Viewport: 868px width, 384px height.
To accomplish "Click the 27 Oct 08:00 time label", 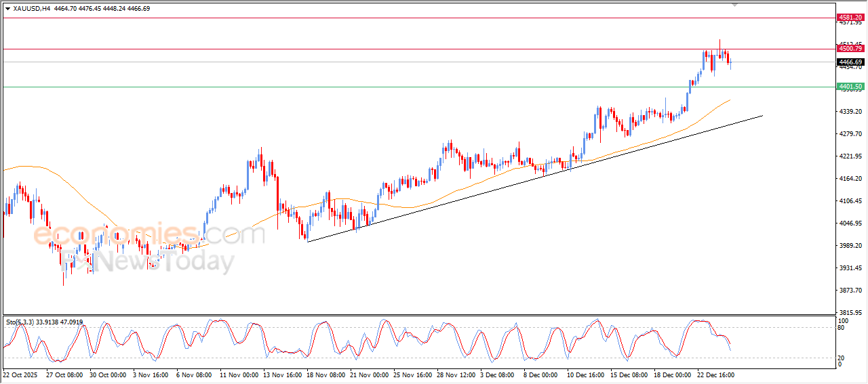I will (x=64, y=375).
